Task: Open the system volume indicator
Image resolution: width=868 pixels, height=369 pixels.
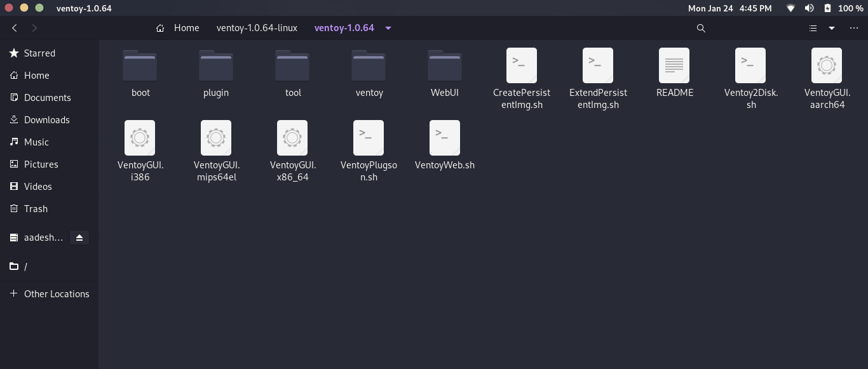Action: pyautogui.click(x=809, y=8)
